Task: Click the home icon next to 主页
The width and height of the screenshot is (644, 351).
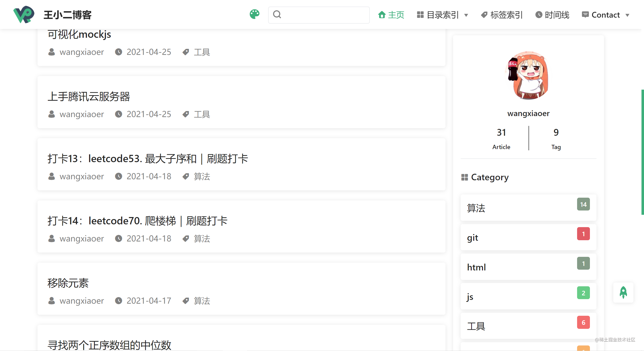Action: (381, 15)
